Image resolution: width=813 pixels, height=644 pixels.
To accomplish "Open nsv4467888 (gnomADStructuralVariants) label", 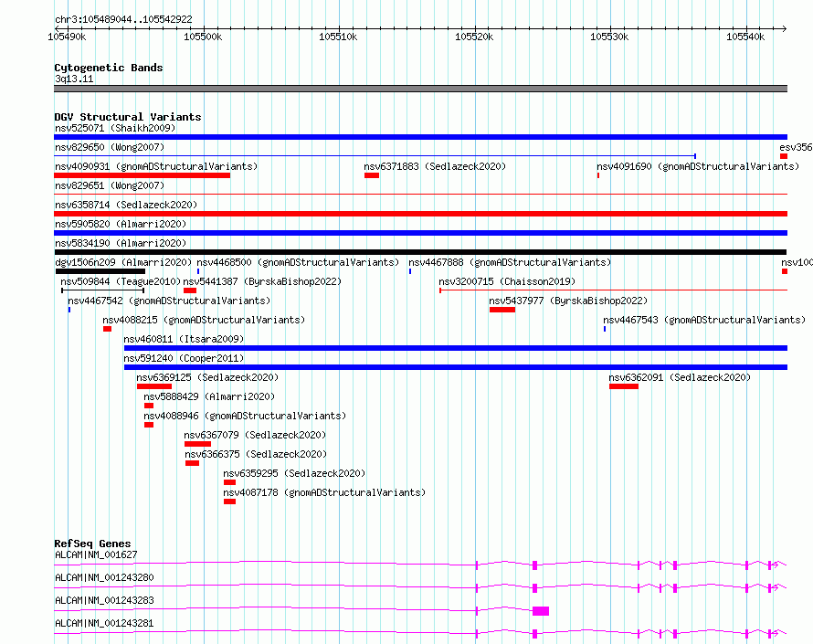I will pyautogui.click(x=510, y=262).
